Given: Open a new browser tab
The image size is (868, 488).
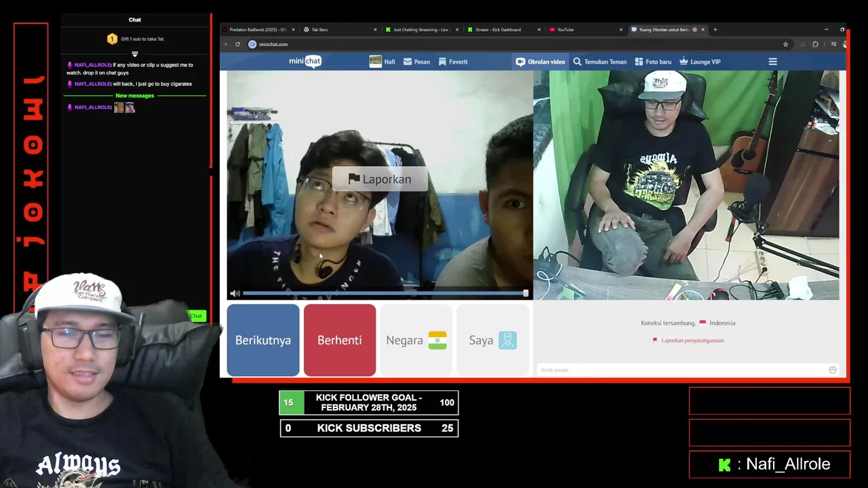Looking at the screenshot, I should pyautogui.click(x=715, y=30).
